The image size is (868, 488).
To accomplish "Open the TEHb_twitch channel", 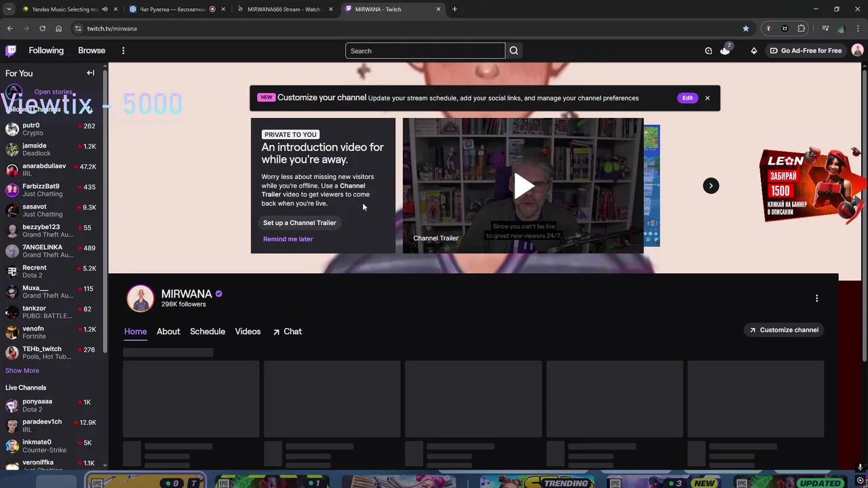I will pyautogui.click(x=51, y=352).
